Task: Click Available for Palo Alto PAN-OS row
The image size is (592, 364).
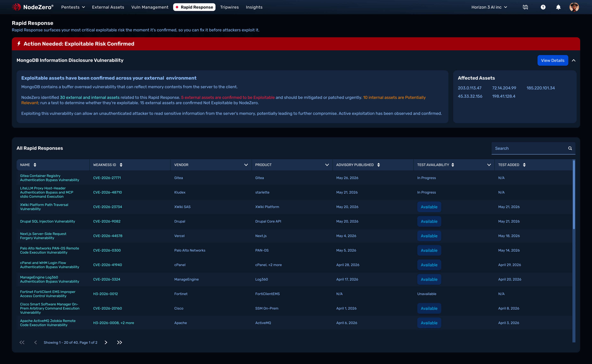Action: (429, 250)
